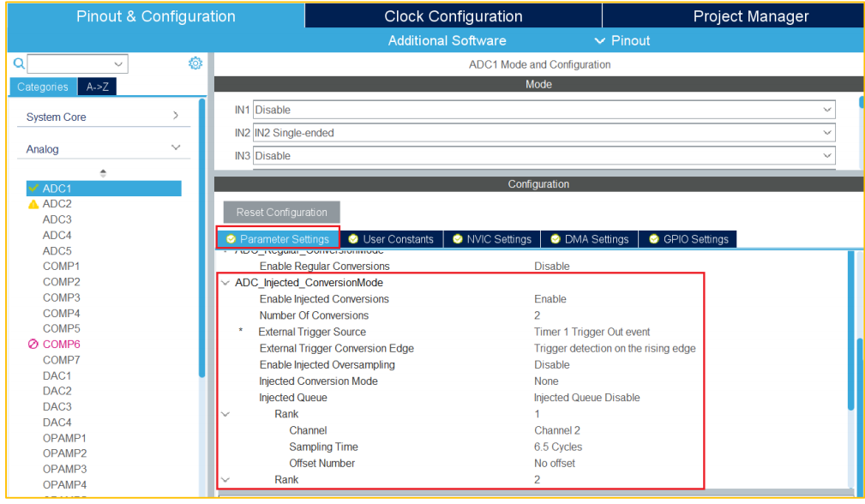Select COMP3 in the peripheral list
Viewport: 865px width, 504px height.
point(61,297)
